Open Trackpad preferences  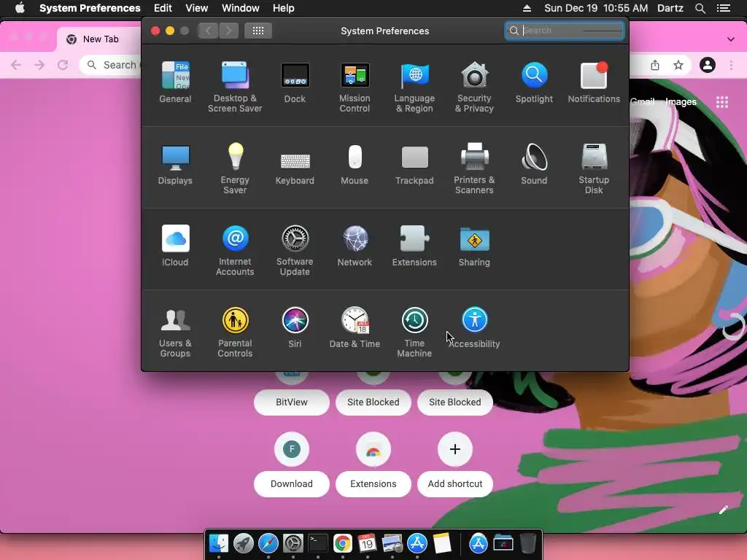(x=414, y=164)
